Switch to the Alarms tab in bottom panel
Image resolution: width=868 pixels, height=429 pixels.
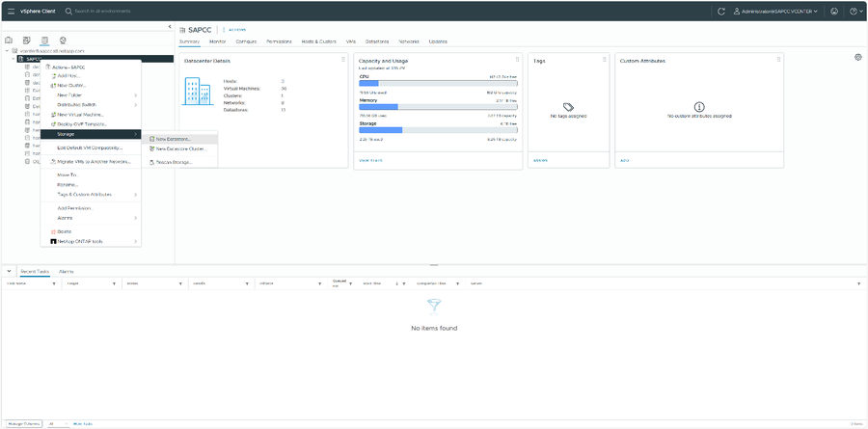click(67, 272)
